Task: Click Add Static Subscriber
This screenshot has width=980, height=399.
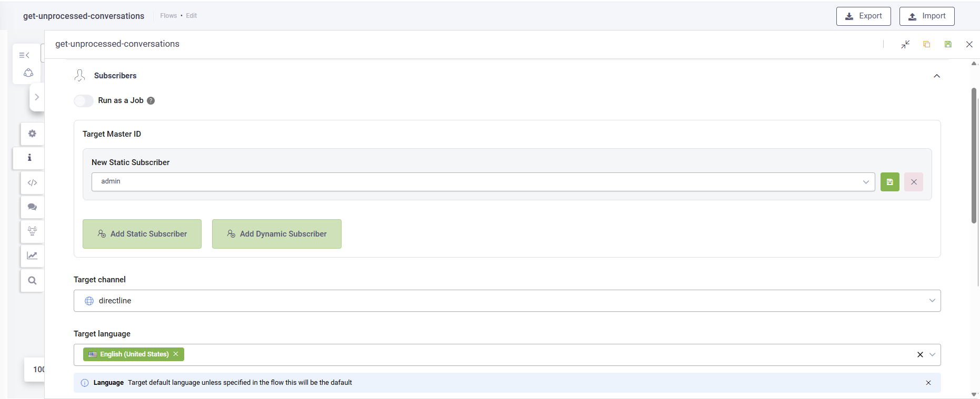Action: click(x=142, y=234)
